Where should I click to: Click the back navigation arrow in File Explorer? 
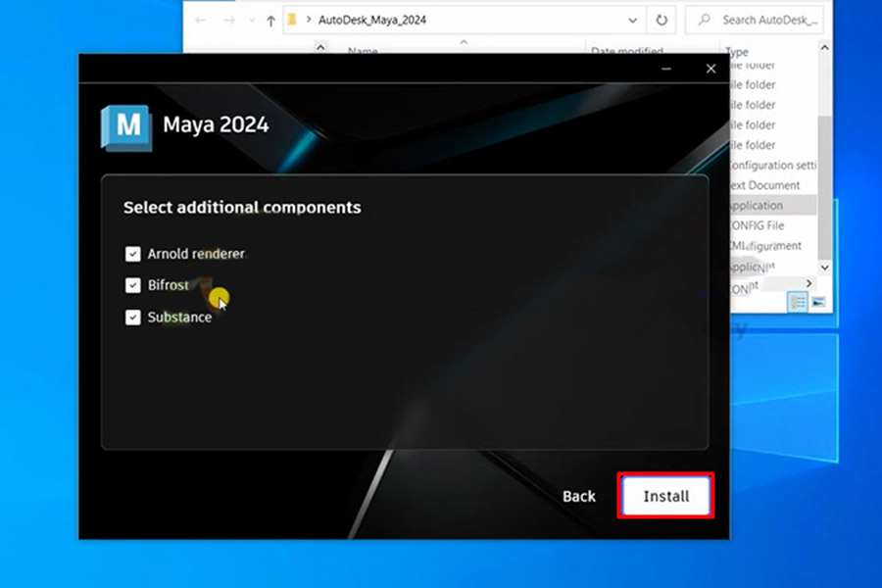click(x=202, y=19)
